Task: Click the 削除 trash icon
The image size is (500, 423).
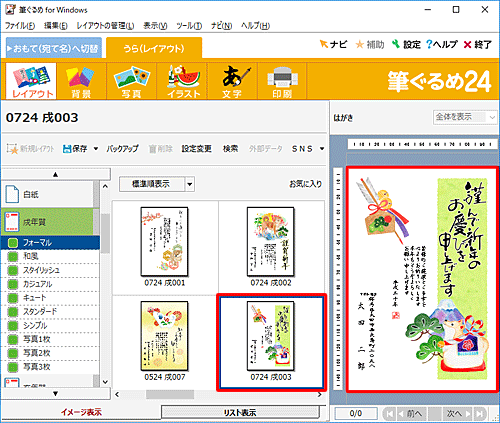Action: [x=152, y=149]
